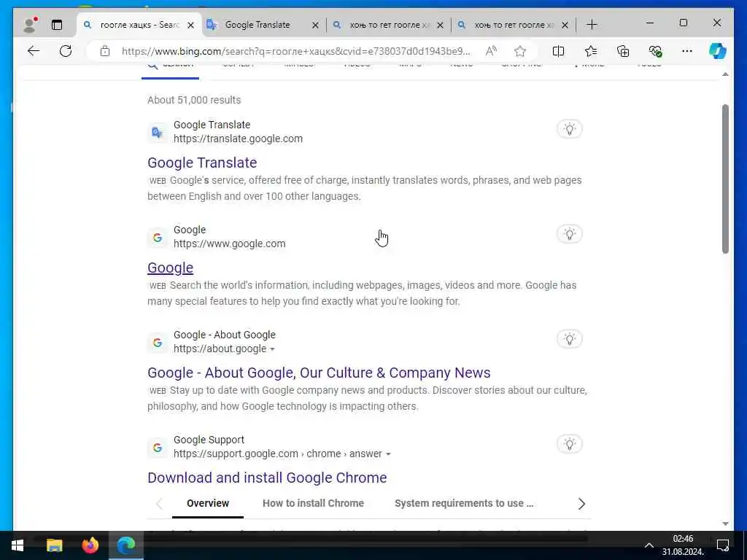Click the https://translate.google.com URL text
Viewport: 747px width, 560px height.
point(238,139)
